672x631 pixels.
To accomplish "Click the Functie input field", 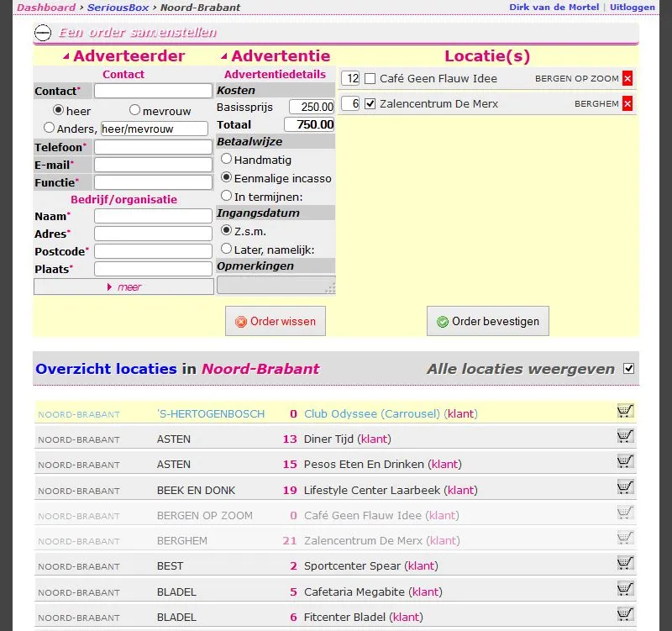I will pyautogui.click(x=153, y=182).
